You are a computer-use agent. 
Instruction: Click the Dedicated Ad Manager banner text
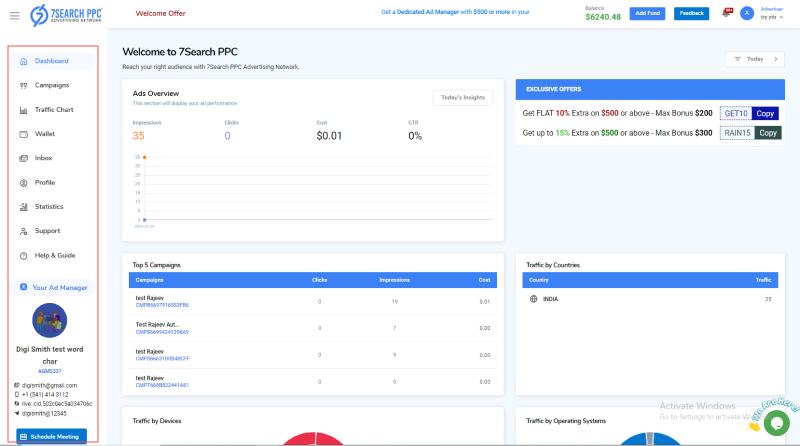tap(455, 12)
